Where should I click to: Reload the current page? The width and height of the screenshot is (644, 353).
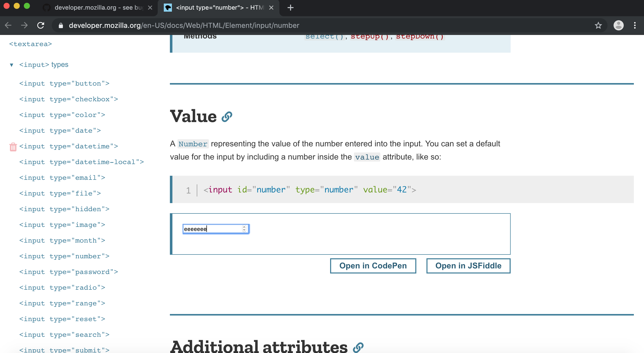coord(41,25)
